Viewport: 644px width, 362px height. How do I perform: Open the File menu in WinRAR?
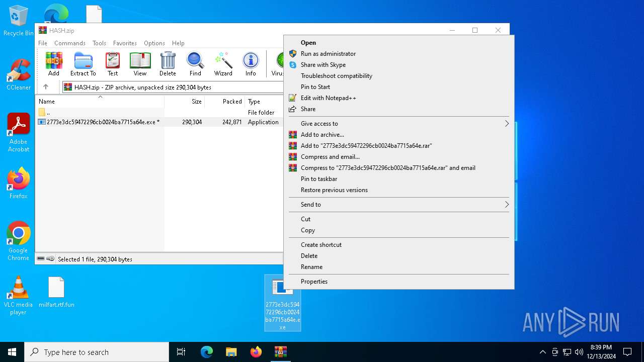click(x=43, y=43)
